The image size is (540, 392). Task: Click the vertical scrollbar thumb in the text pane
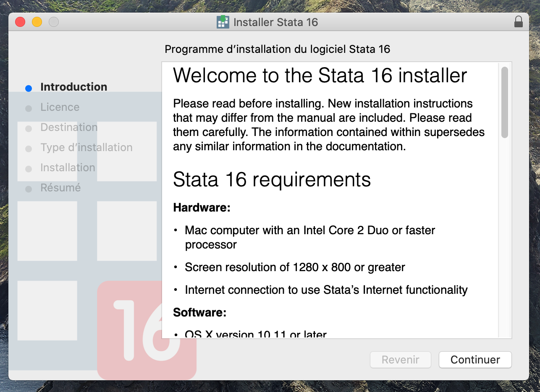tap(505, 102)
